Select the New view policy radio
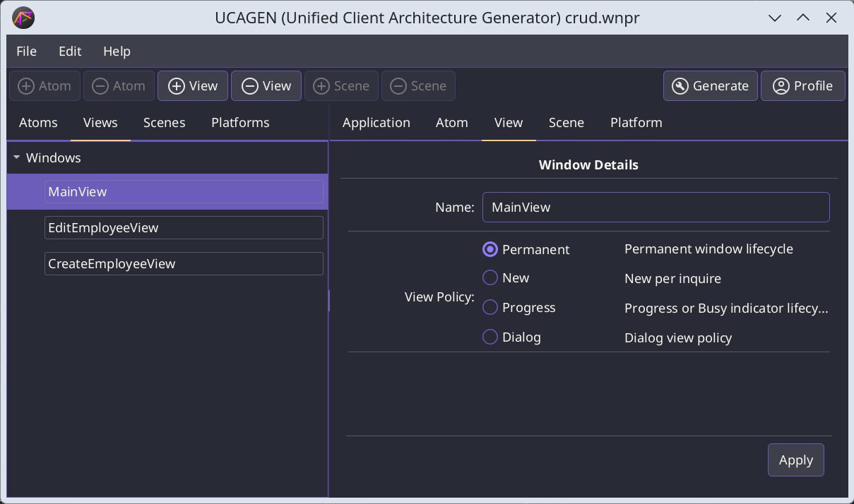This screenshot has width=854, height=504. coord(490,278)
